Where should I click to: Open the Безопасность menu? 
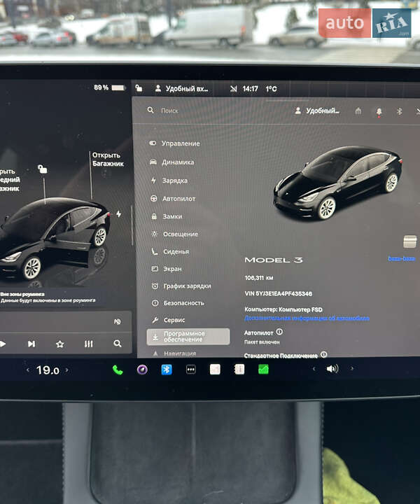pos(178,303)
